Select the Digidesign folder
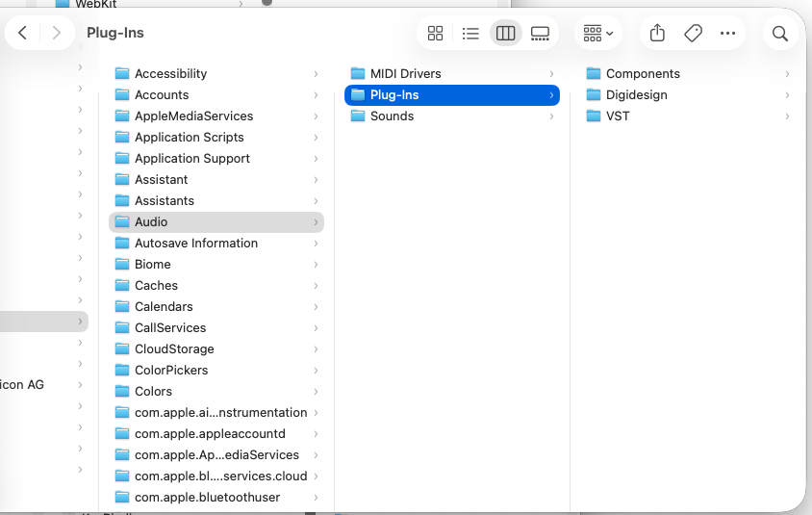The image size is (812, 515). (688, 94)
